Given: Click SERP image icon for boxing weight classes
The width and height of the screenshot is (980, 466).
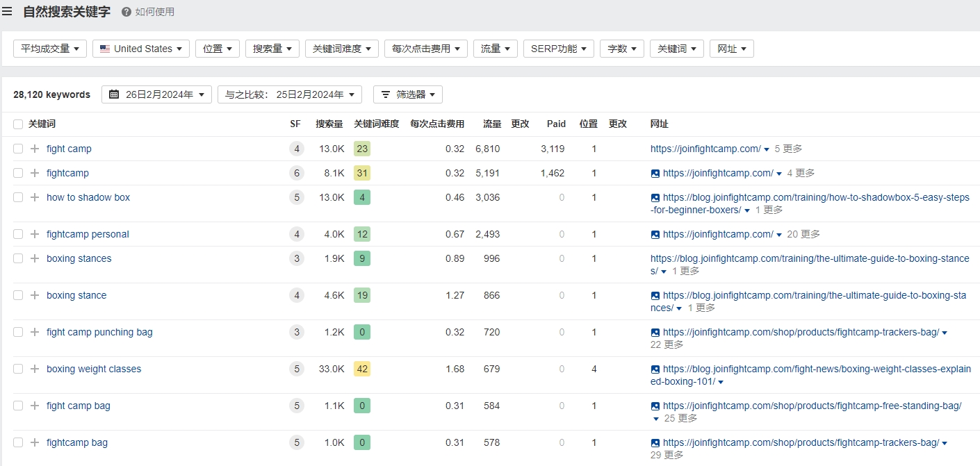Looking at the screenshot, I should point(655,369).
